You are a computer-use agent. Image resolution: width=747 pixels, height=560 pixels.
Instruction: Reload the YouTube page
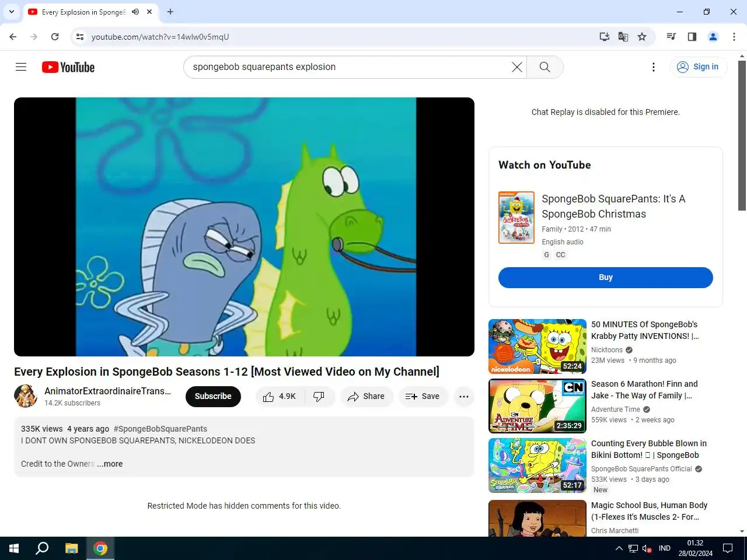coord(55,37)
